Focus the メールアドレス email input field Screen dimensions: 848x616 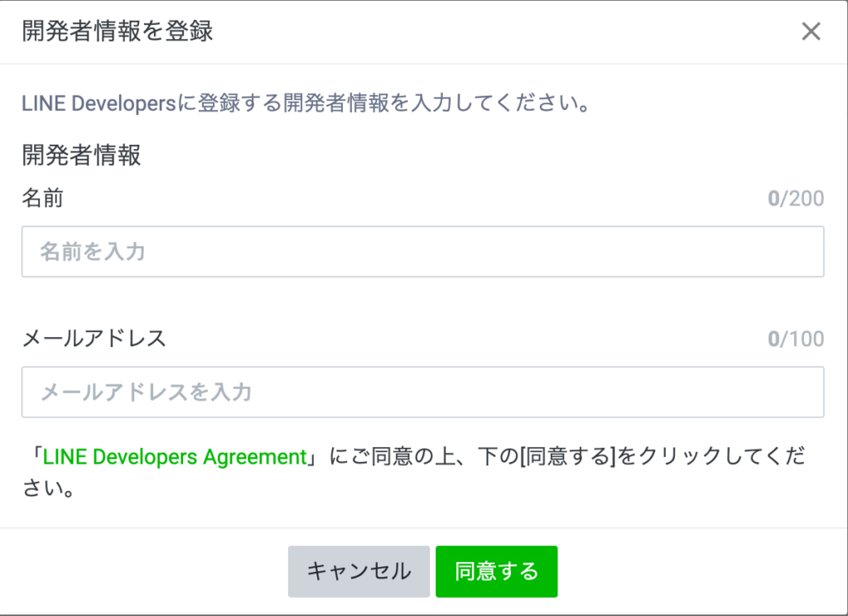(x=422, y=392)
